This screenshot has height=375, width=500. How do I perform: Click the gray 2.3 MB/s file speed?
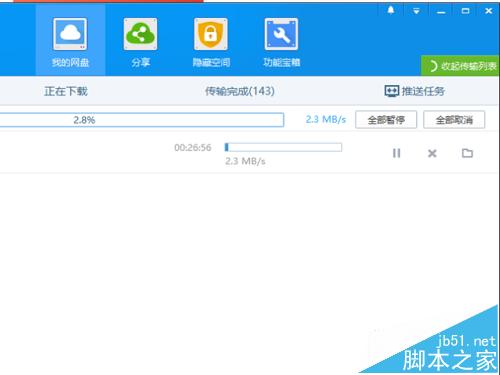pyautogui.click(x=245, y=161)
